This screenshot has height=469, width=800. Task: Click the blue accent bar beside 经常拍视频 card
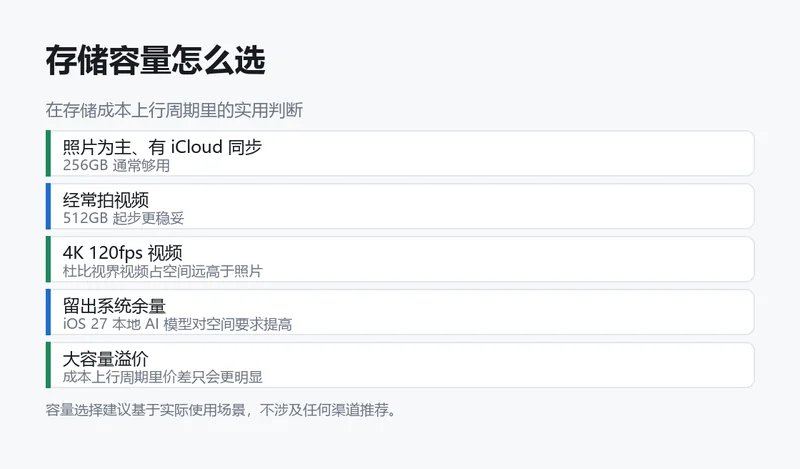[x=48, y=206]
